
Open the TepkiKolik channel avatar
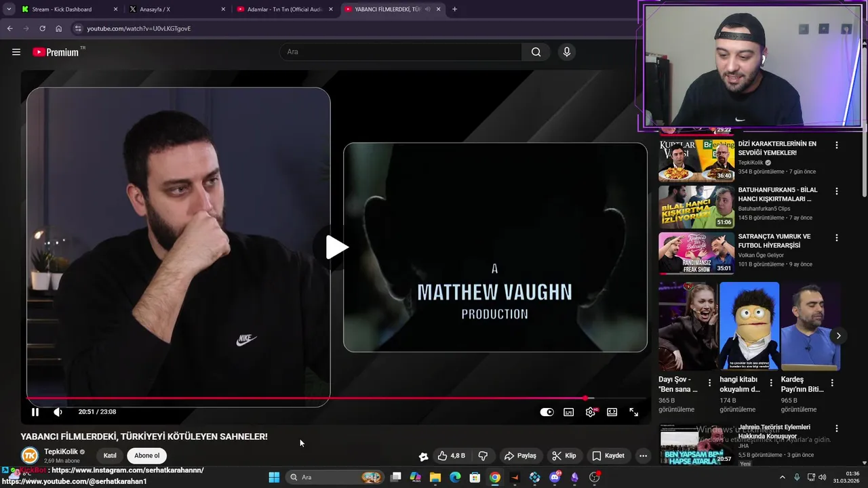(30, 455)
